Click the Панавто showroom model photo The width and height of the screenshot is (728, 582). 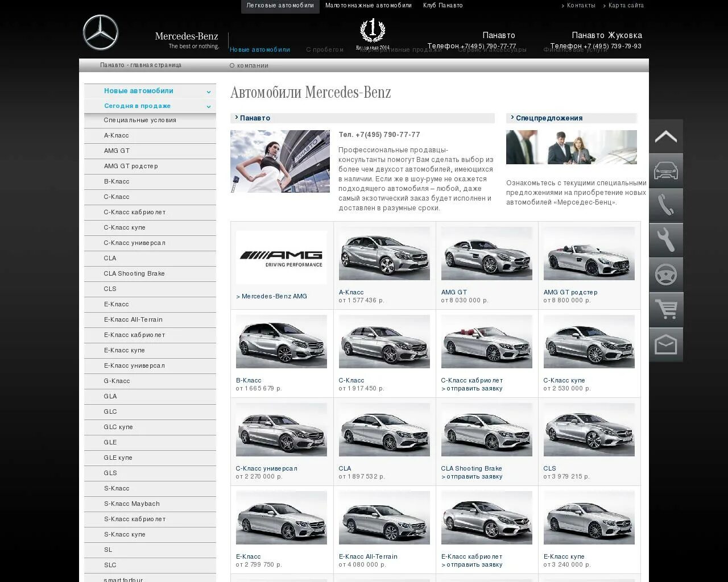(x=280, y=161)
